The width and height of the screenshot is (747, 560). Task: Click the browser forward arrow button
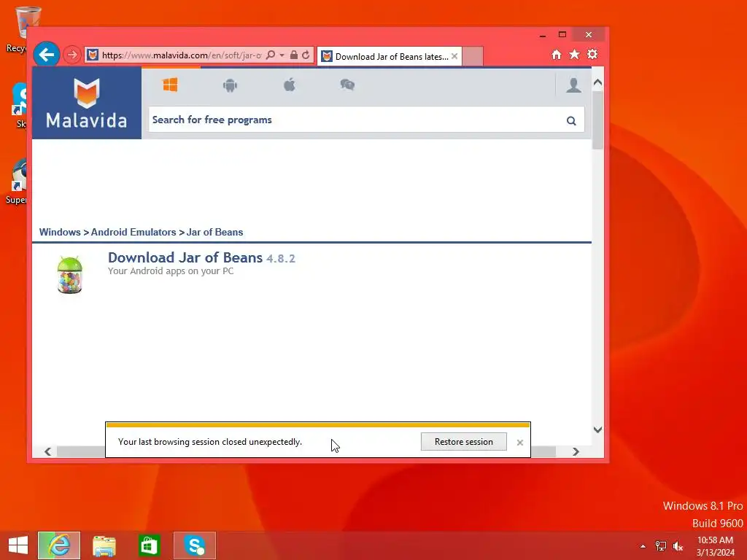pos(72,55)
